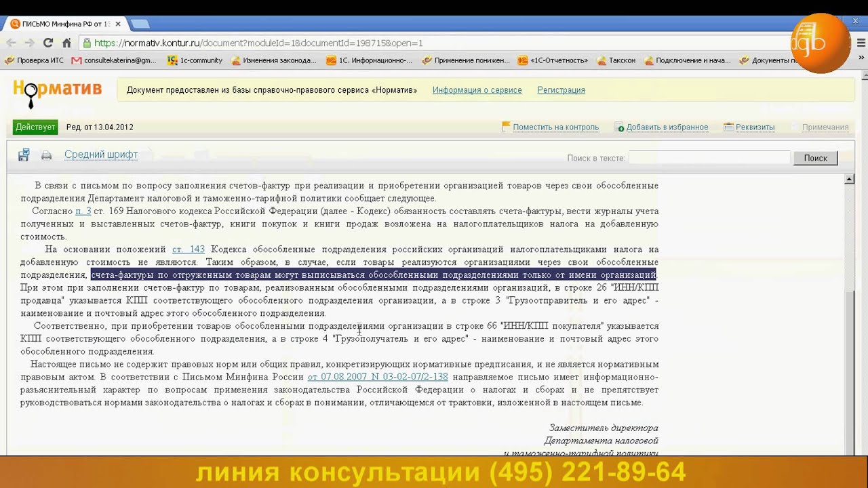Viewport: 868px width, 488px height.
Task: Open the Регистрация link
Action: [561, 90]
